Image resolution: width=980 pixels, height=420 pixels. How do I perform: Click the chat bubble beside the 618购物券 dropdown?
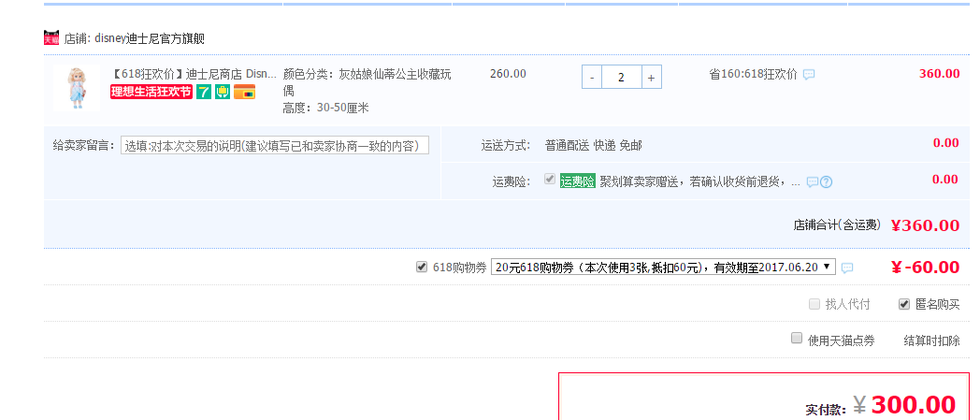click(847, 268)
